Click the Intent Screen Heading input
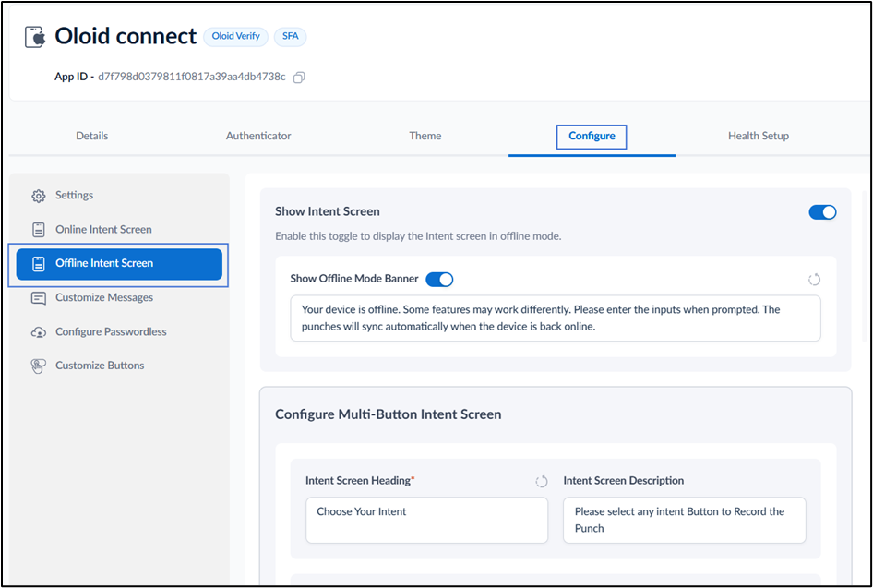The height and width of the screenshot is (588, 873). tap(426, 520)
